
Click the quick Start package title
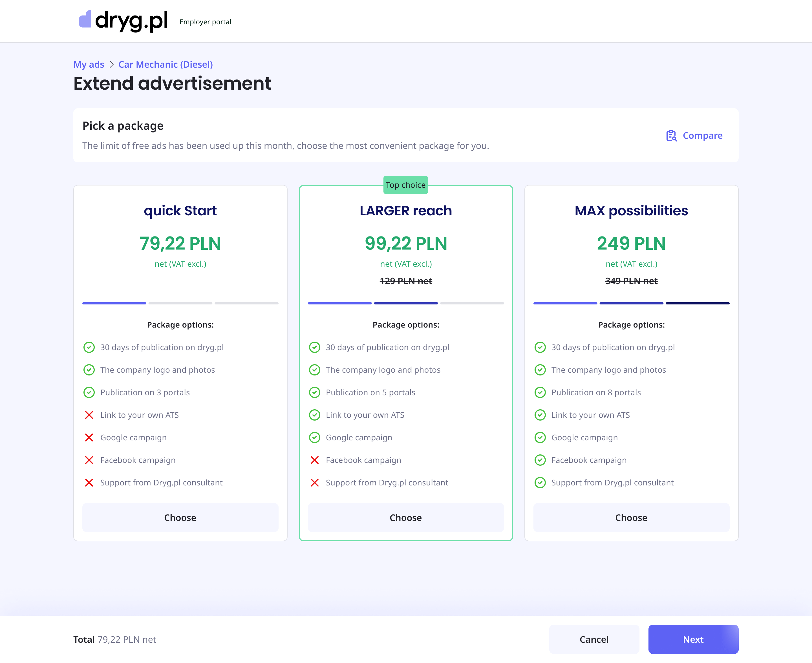point(180,211)
